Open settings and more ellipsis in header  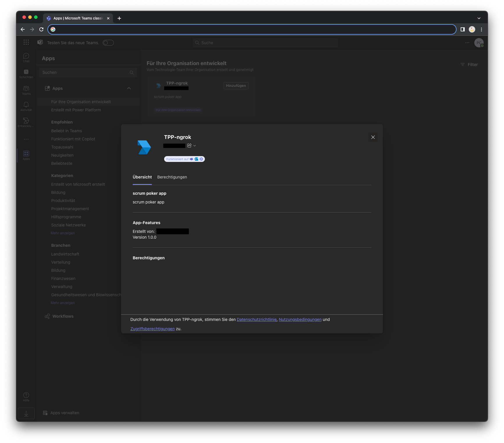(x=467, y=43)
